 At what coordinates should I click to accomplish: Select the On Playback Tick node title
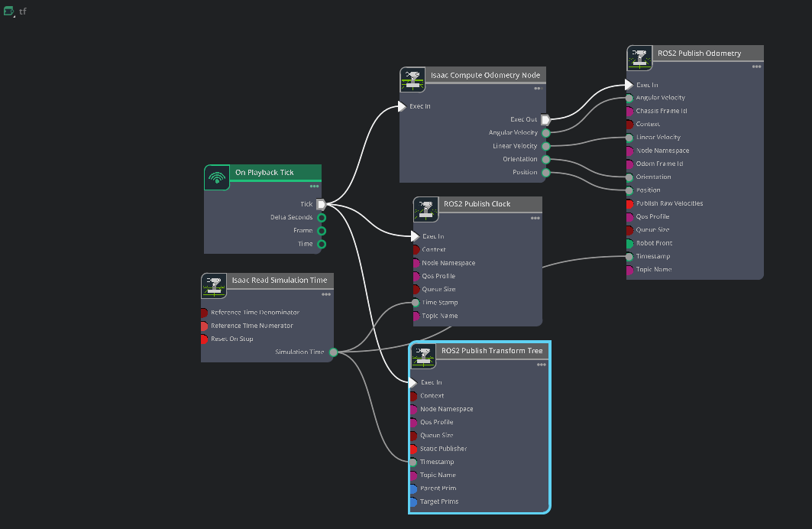[x=264, y=173]
